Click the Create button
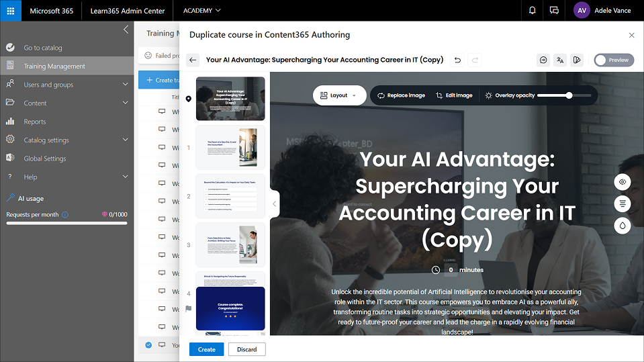The image size is (644, 362). [207, 350]
